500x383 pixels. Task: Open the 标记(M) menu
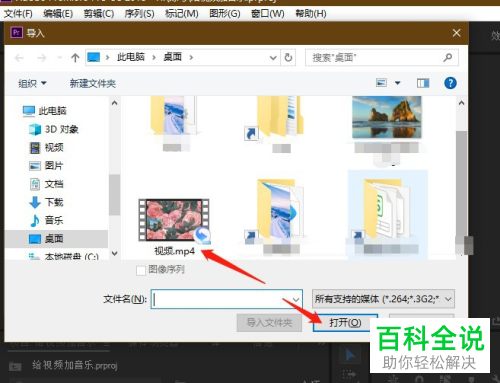click(x=182, y=14)
